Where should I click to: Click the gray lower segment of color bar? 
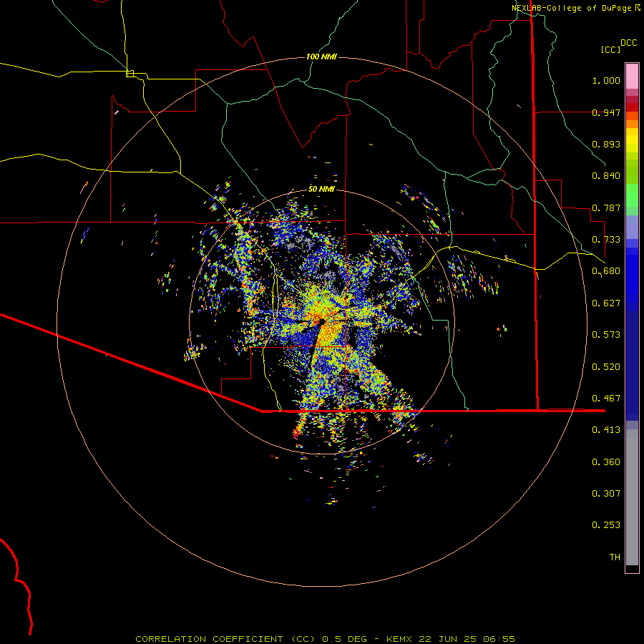tap(632, 497)
